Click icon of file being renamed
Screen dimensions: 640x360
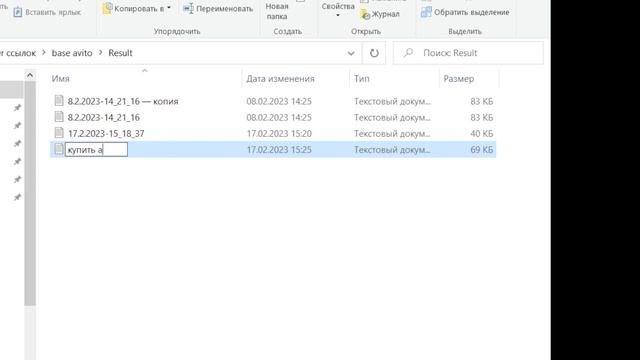click(59, 149)
